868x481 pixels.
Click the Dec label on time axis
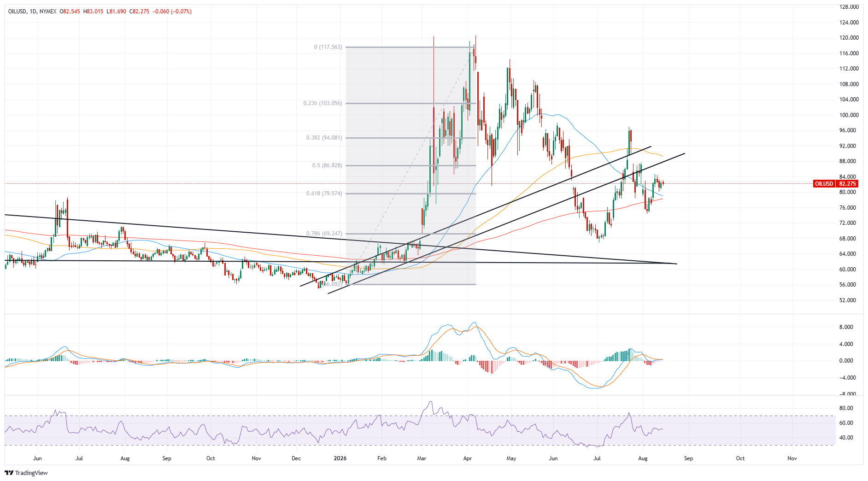click(296, 458)
